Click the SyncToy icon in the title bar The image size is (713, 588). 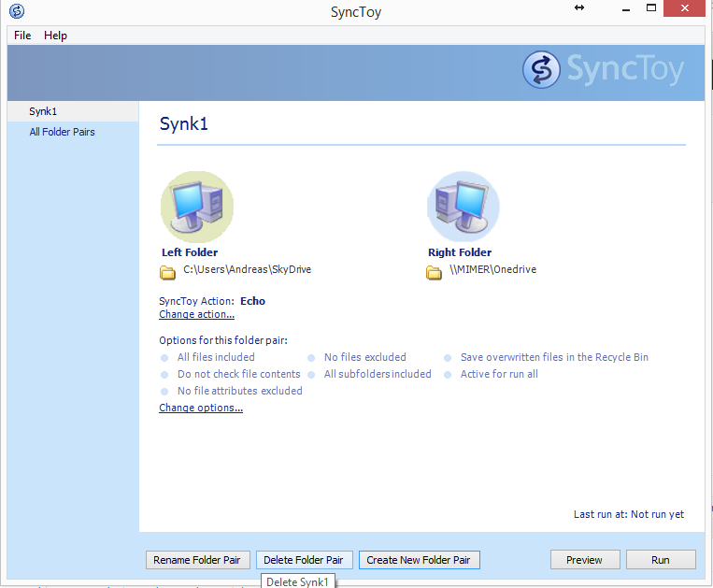[x=17, y=11]
